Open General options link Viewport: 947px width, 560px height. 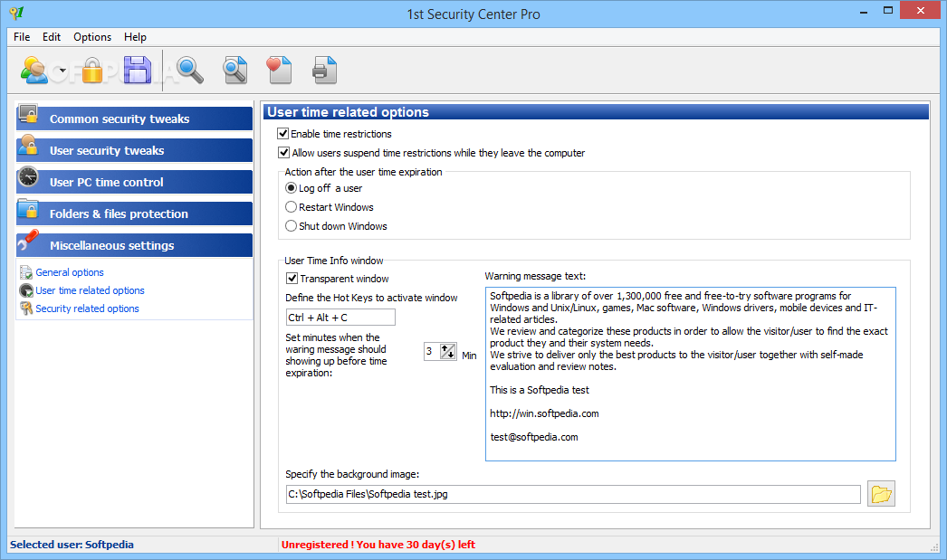[x=70, y=272]
